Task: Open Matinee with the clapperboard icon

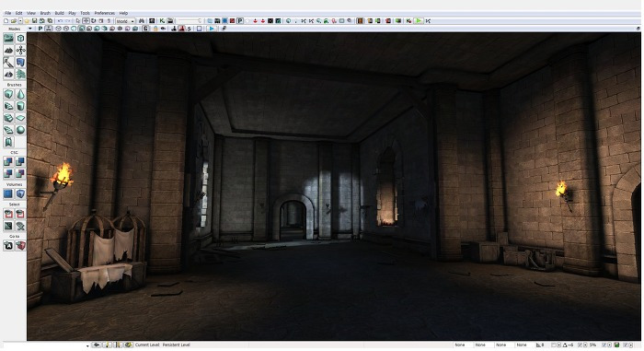Action: point(170,21)
